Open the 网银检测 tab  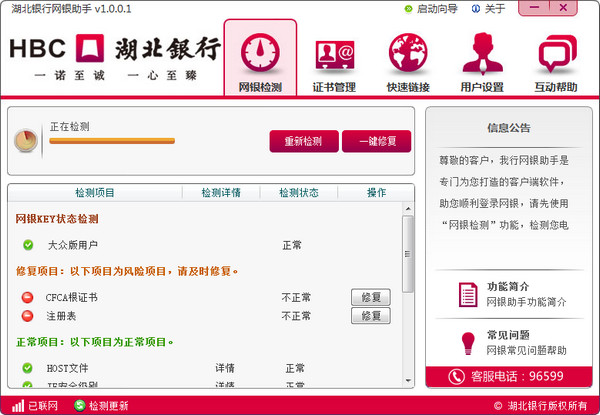coord(260,58)
